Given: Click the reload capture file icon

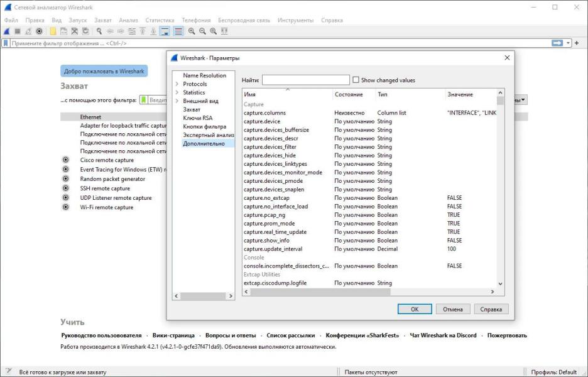Looking at the screenshot, I should point(85,31).
